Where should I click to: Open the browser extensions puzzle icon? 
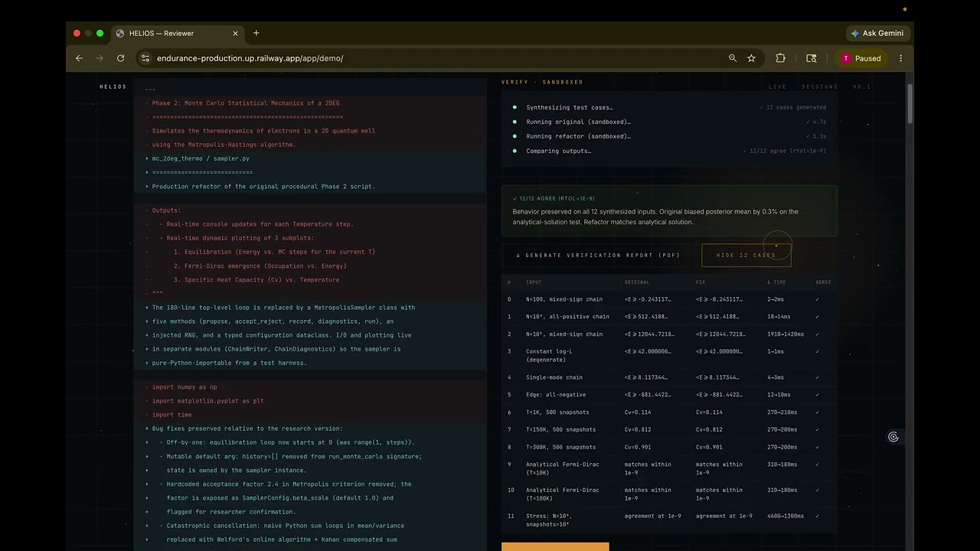(780, 58)
